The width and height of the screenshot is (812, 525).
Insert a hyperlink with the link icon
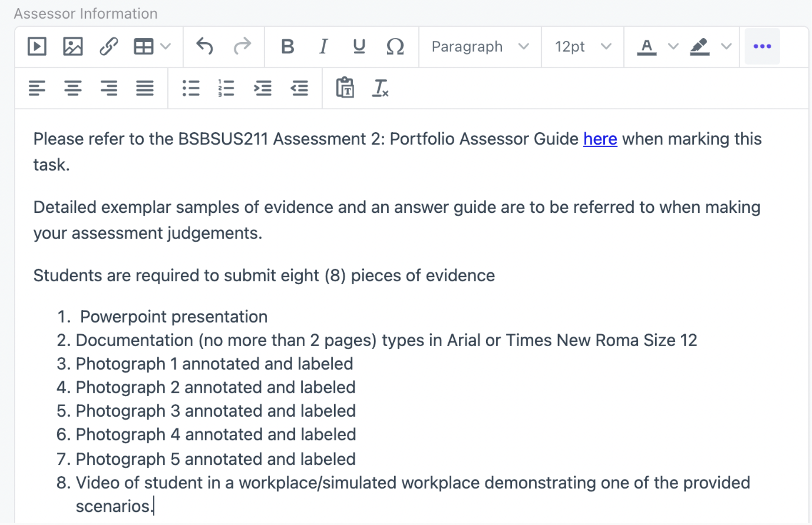tap(108, 47)
